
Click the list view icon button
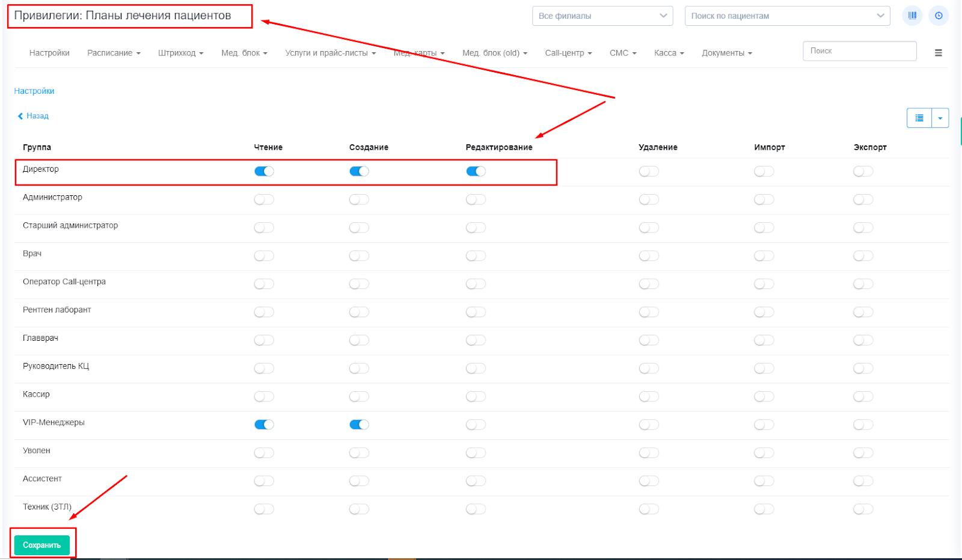[919, 118]
